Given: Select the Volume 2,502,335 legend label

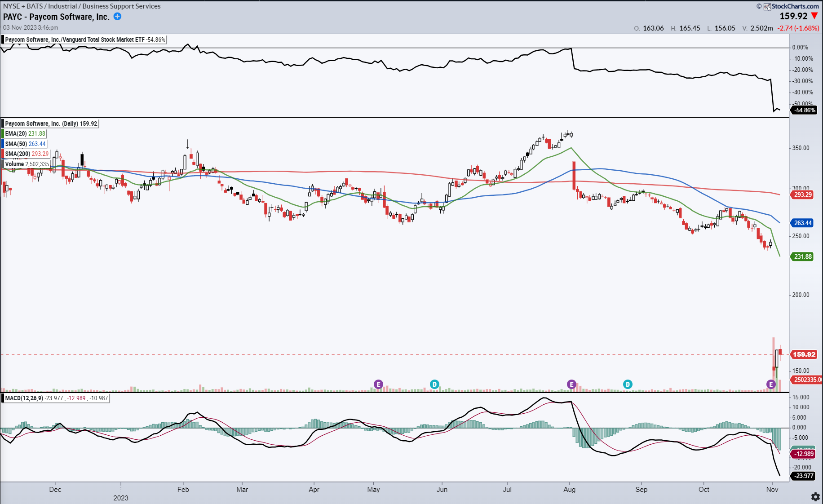Looking at the screenshot, I should (x=27, y=164).
